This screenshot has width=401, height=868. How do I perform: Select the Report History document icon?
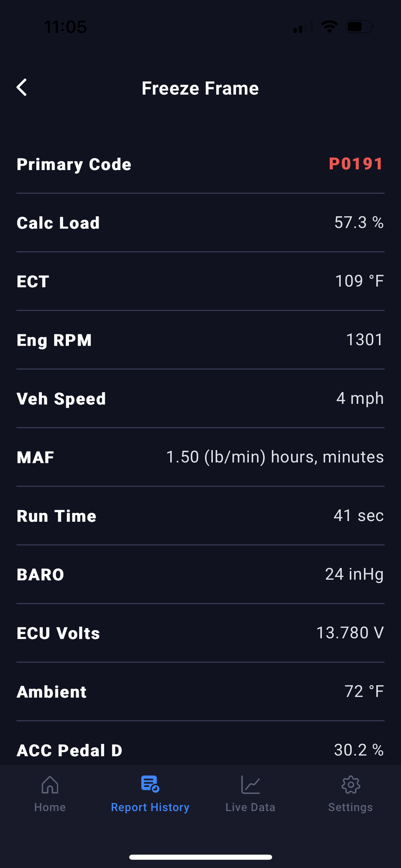150,784
